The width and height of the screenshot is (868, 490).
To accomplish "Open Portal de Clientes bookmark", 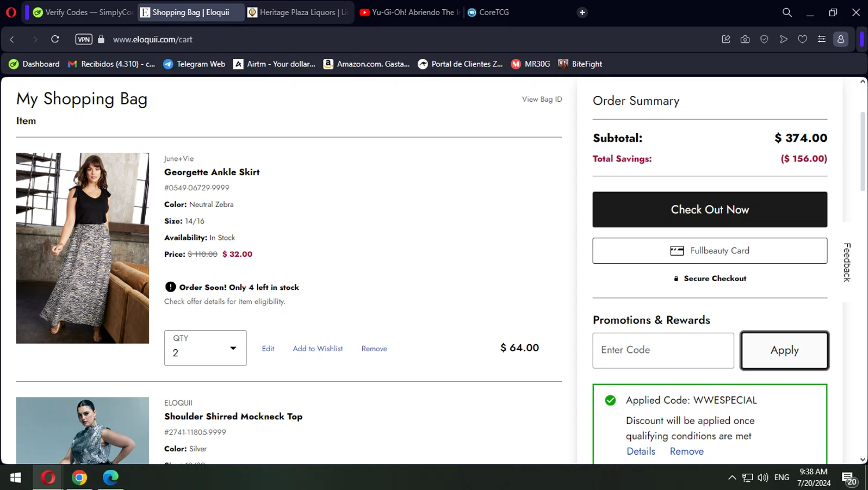I will click(x=461, y=64).
